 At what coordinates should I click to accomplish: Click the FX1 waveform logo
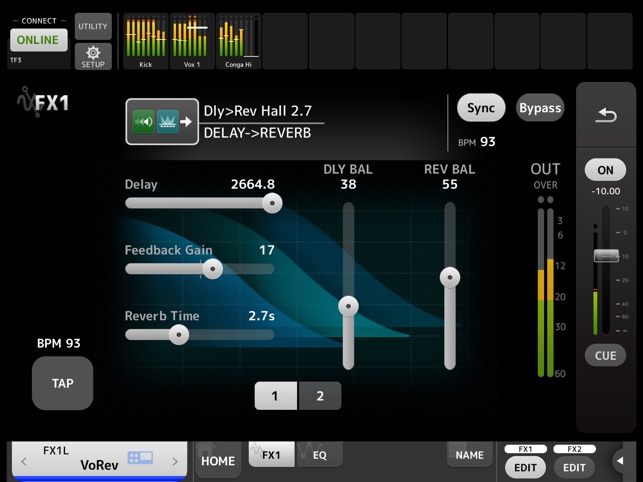[43, 102]
